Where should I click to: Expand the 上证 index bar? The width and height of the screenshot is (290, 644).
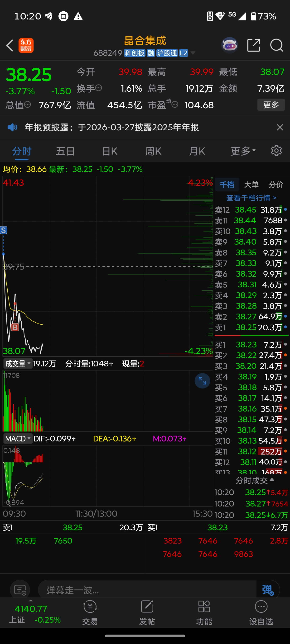(x=31, y=600)
